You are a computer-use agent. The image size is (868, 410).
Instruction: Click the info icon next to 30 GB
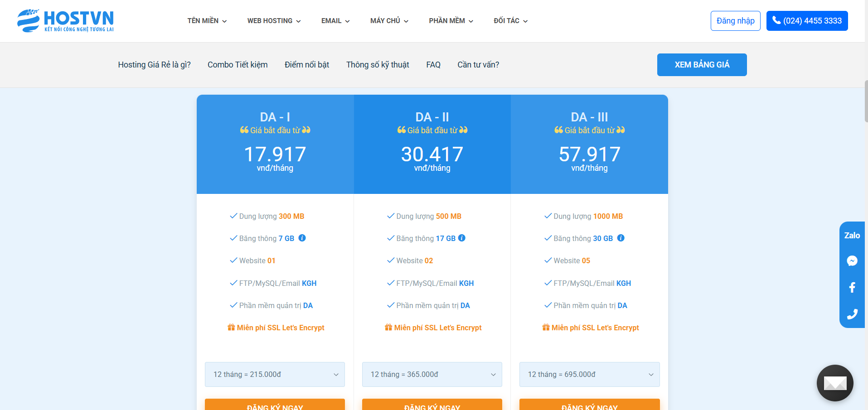[621, 238]
